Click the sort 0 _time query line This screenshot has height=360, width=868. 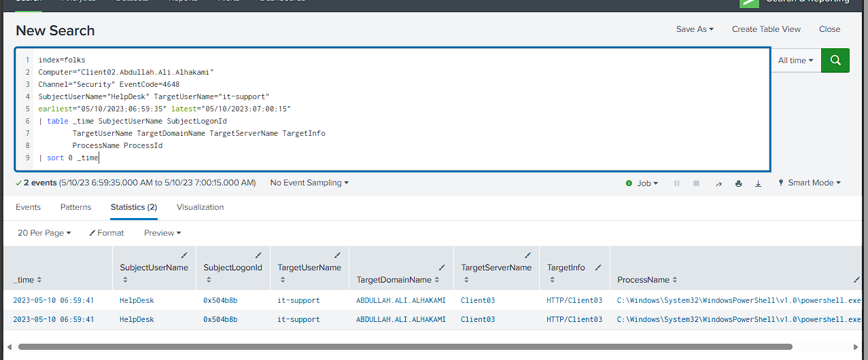pyautogui.click(x=68, y=158)
